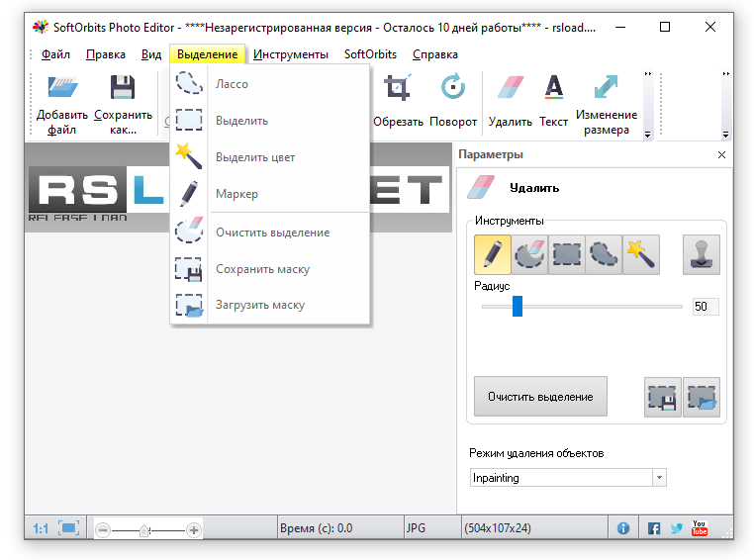This screenshot has height=560, width=754.
Task: Pick Выделить цвет magic wand menu entry
Action: (270, 157)
